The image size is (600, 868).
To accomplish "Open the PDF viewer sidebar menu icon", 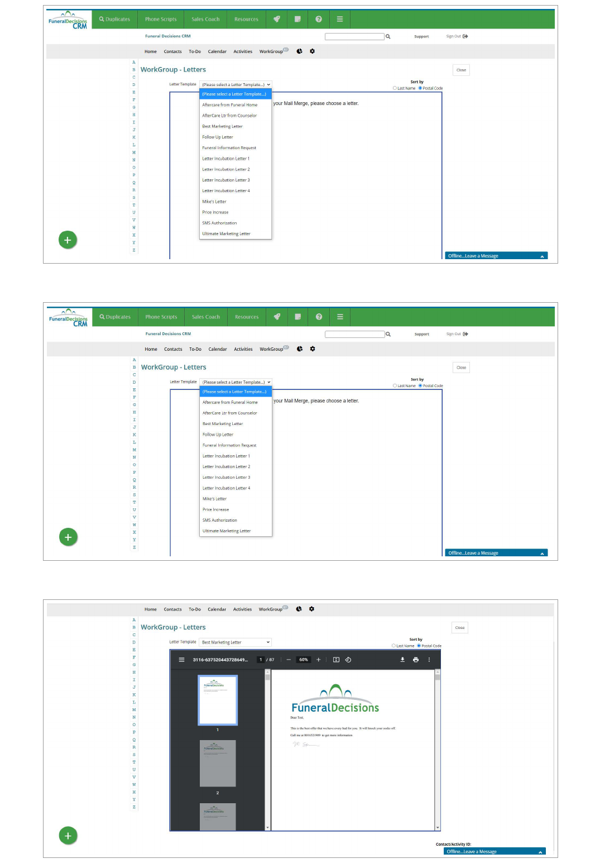I will click(x=181, y=660).
